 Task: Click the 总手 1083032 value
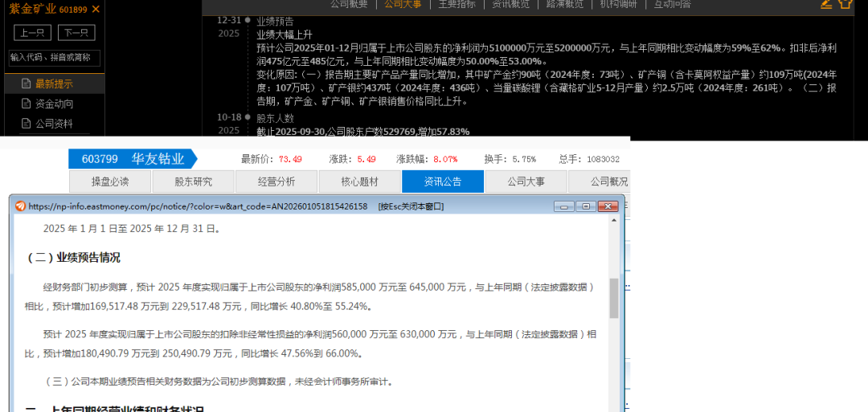tap(604, 159)
